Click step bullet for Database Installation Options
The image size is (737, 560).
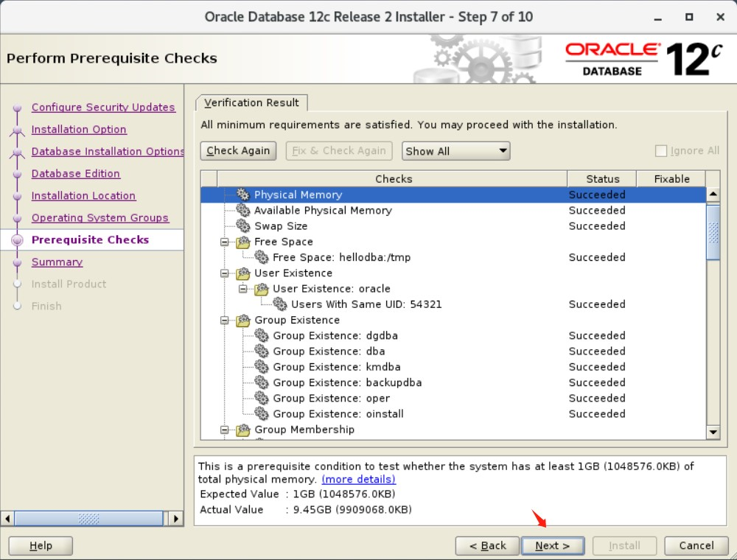pyautogui.click(x=18, y=152)
